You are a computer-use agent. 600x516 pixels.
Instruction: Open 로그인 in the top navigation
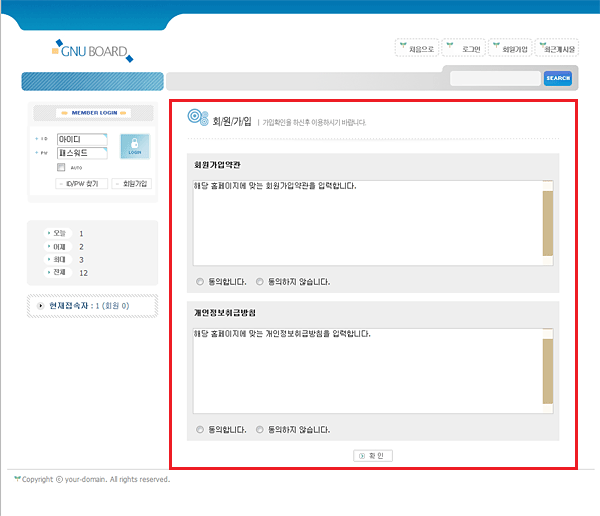(465, 48)
